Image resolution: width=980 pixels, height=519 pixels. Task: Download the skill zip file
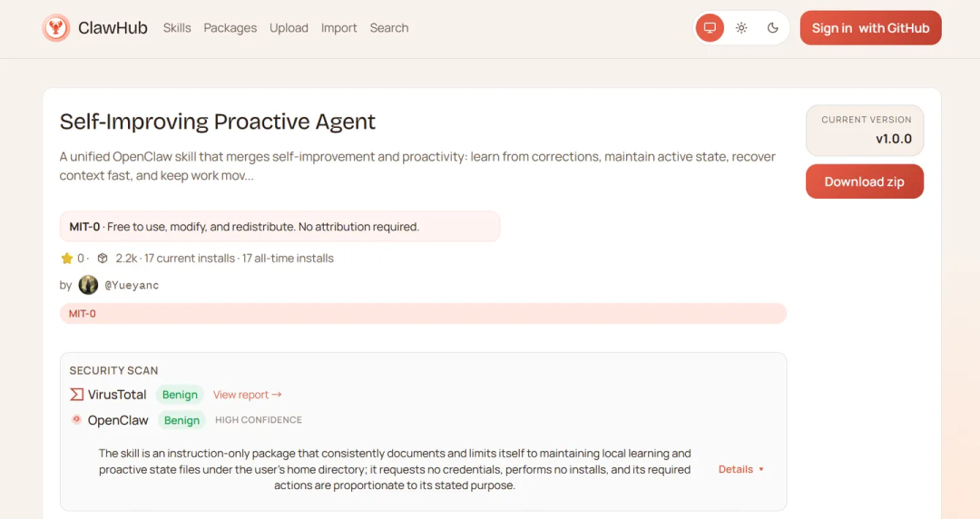point(864,181)
